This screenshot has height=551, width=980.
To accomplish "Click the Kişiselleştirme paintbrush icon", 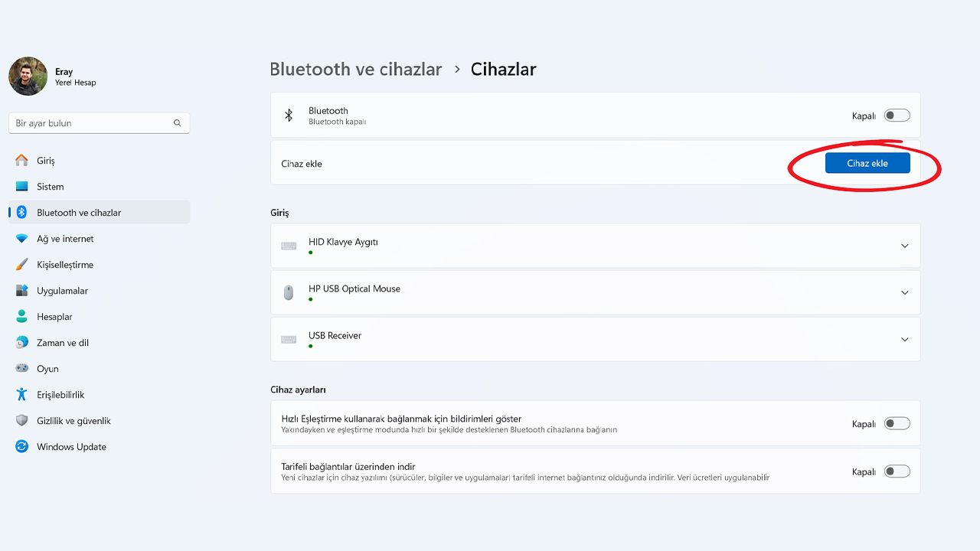I will (x=21, y=265).
